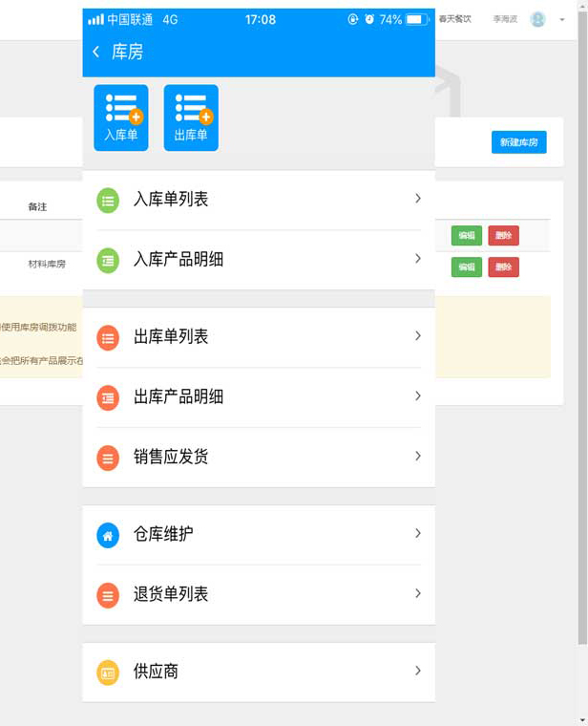The image size is (588, 726).
Task: Click the green 编辑 button for 材料库房
Action: [x=466, y=267]
